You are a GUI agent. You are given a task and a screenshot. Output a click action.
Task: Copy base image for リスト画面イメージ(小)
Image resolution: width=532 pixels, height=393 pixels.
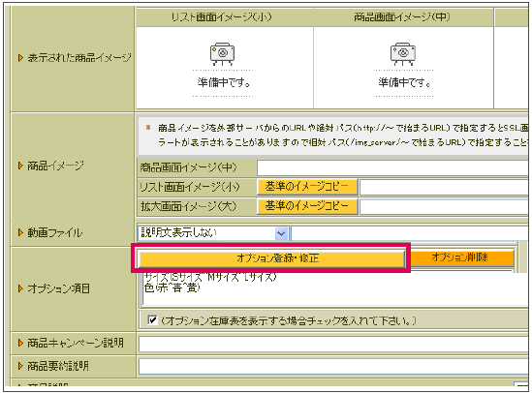(307, 187)
